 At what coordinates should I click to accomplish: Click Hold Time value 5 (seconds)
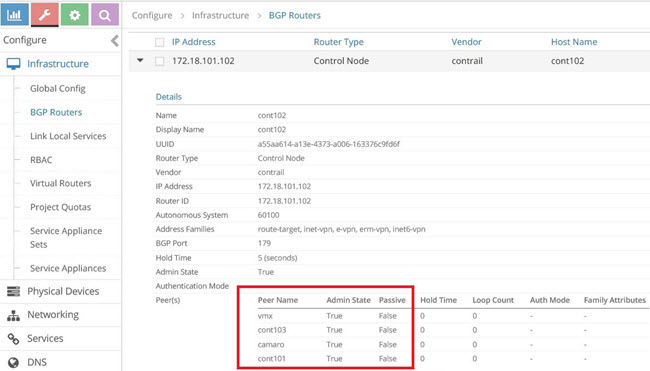277,258
